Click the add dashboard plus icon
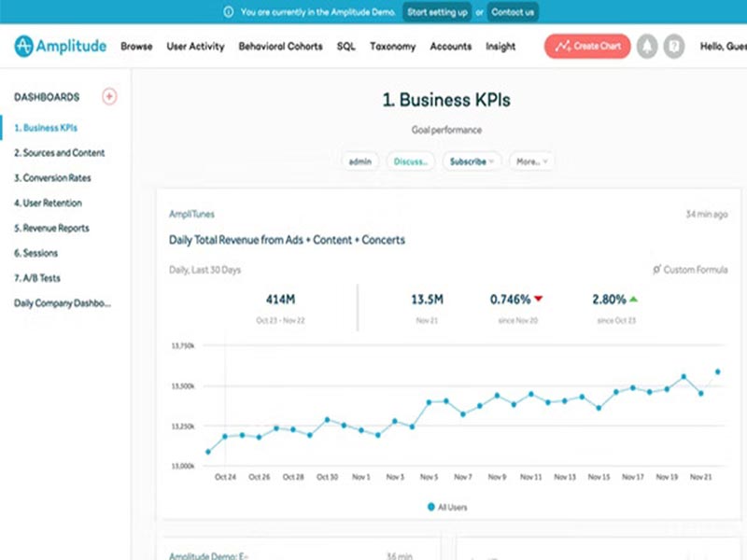This screenshot has width=747, height=560. [x=109, y=97]
